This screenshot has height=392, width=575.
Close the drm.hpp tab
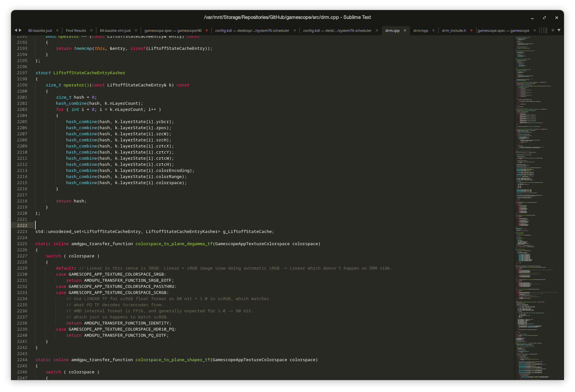433,31
